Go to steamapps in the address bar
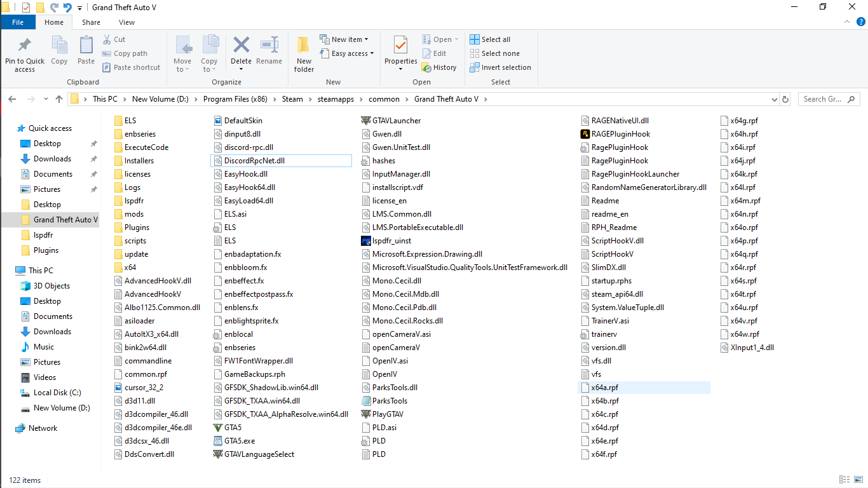The image size is (868, 488). (336, 99)
